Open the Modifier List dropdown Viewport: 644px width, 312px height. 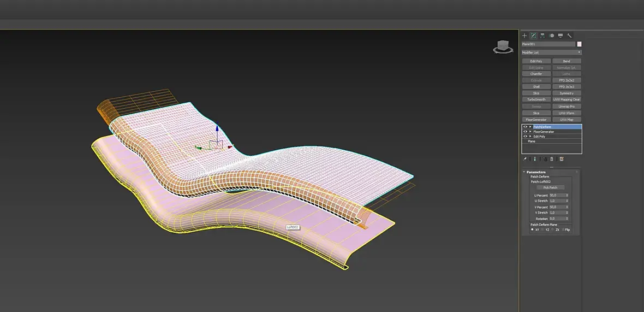pos(552,52)
